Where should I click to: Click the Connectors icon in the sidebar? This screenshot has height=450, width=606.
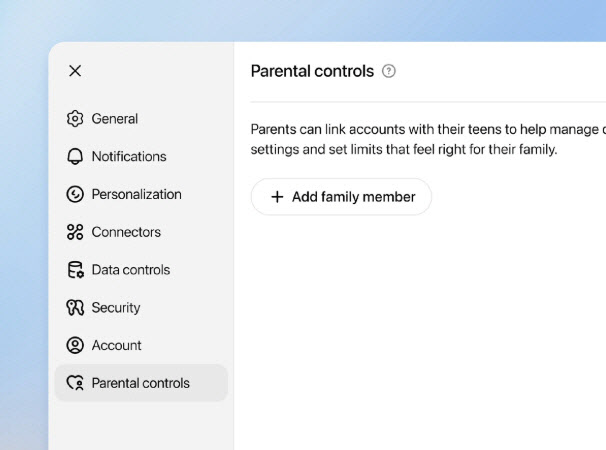click(x=75, y=232)
